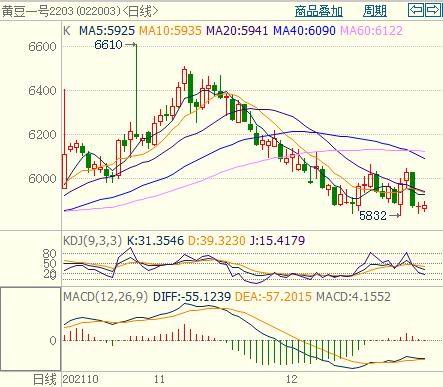443x387 pixels.
Task: Select the MA20:5941 indicator label
Action: click(x=237, y=31)
